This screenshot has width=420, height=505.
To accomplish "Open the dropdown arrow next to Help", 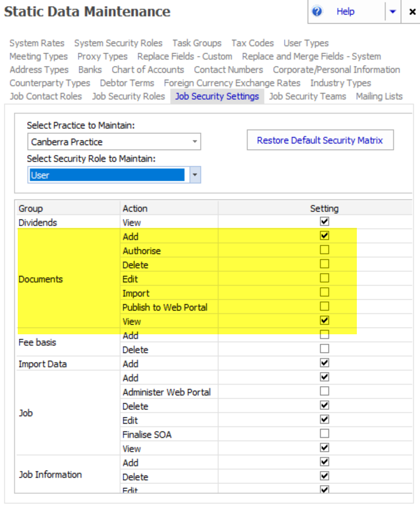I will 393,12.
